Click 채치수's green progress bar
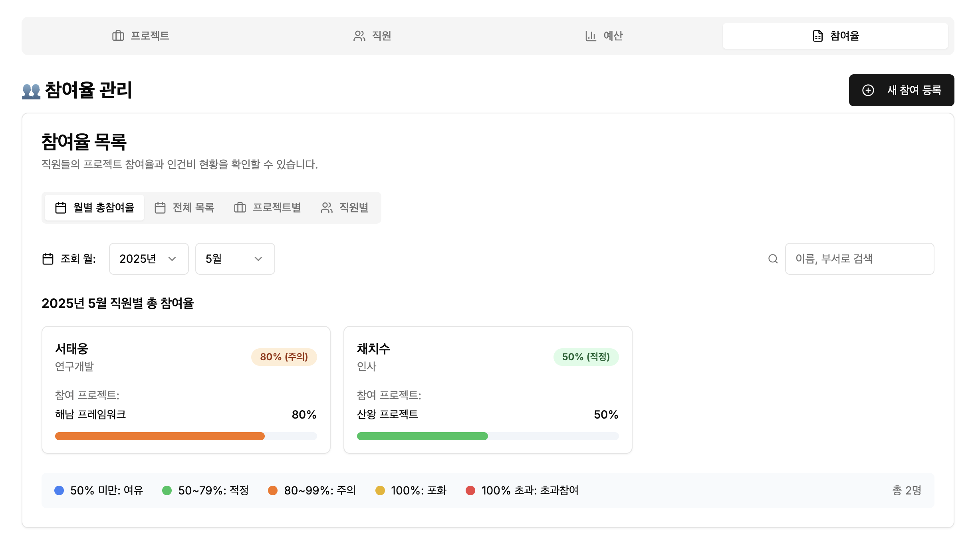 tap(422, 436)
